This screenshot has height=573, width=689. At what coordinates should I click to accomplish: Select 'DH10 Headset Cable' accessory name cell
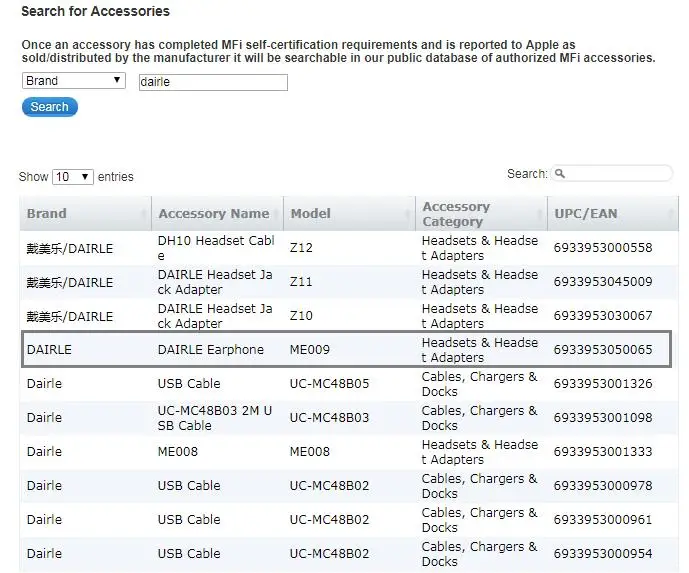[x=216, y=248]
